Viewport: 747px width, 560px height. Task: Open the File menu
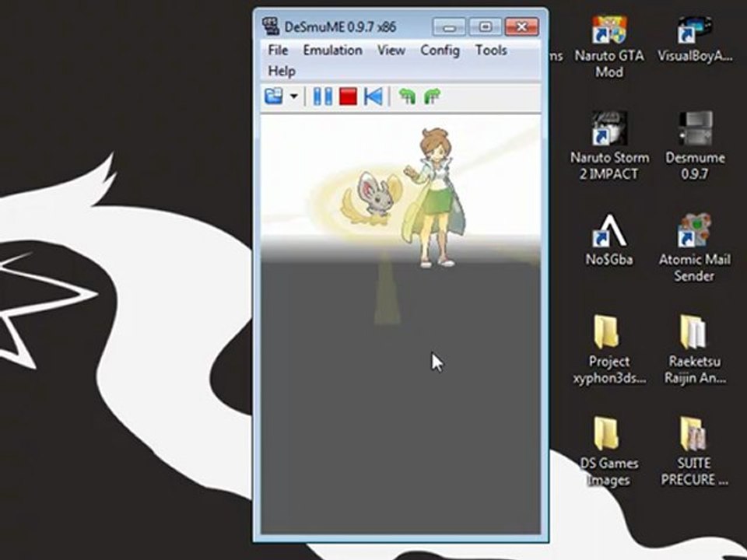coord(278,51)
